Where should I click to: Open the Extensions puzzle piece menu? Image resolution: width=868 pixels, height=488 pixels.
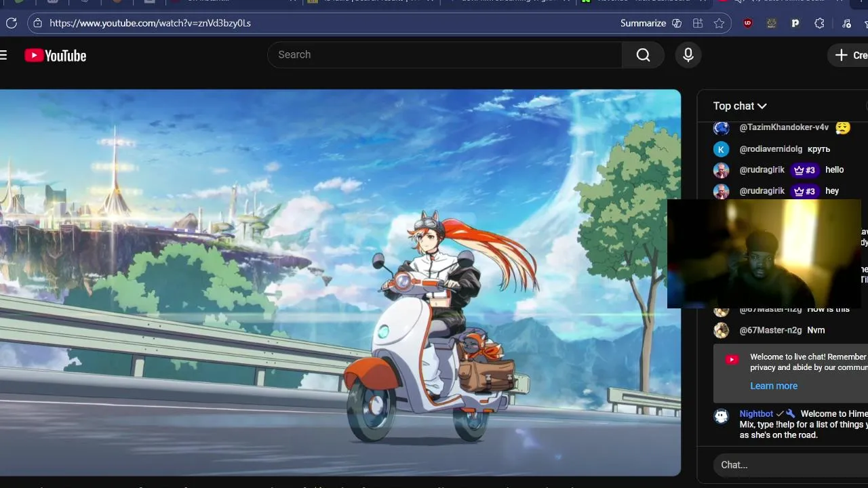pyautogui.click(x=819, y=23)
